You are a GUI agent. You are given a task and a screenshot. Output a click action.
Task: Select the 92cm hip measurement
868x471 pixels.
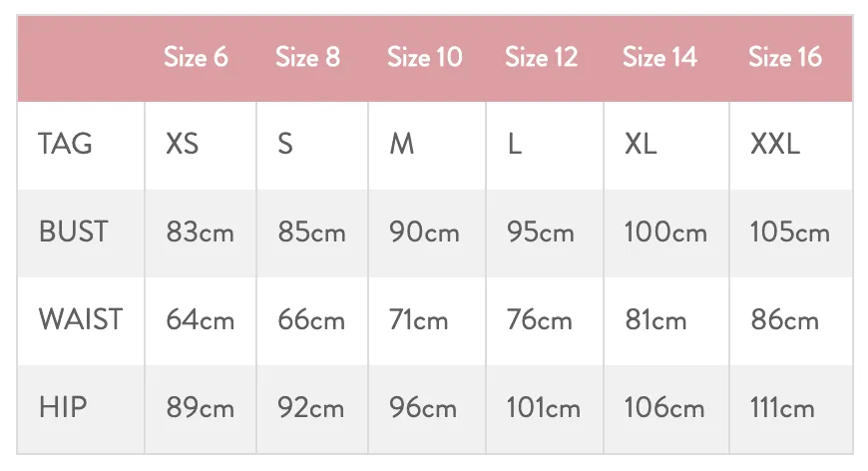click(310, 407)
